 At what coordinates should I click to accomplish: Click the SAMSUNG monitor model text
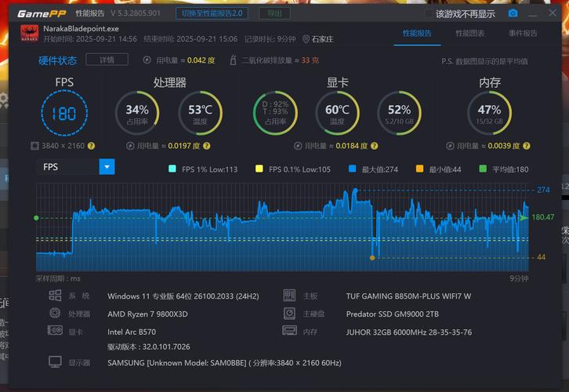click(224, 362)
